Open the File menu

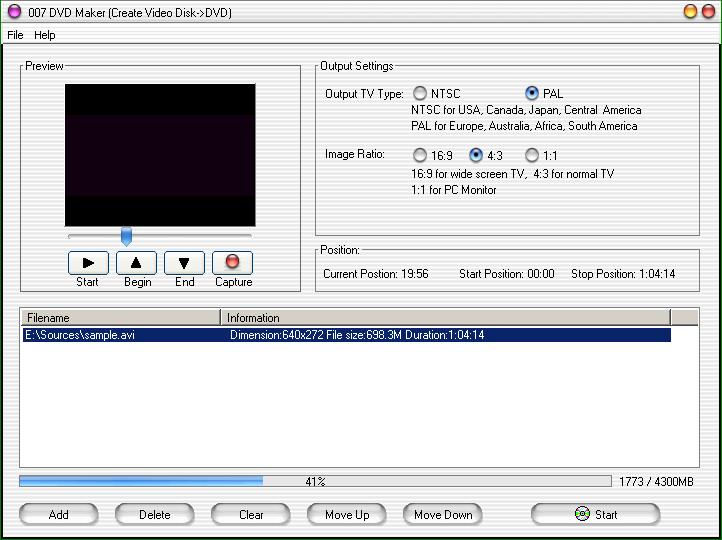pyautogui.click(x=15, y=35)
